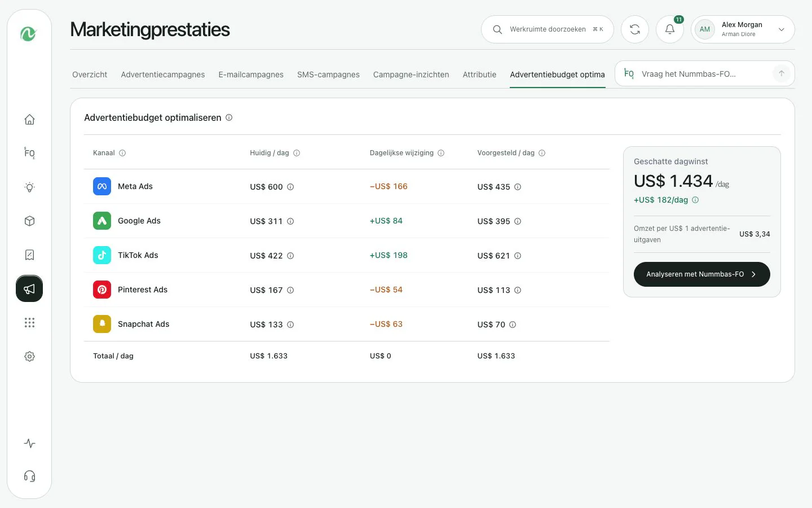Image resolution: width=812 pixels, height=508 pixels.
Task: Open the notifications bell
Action: click(670, 29)
